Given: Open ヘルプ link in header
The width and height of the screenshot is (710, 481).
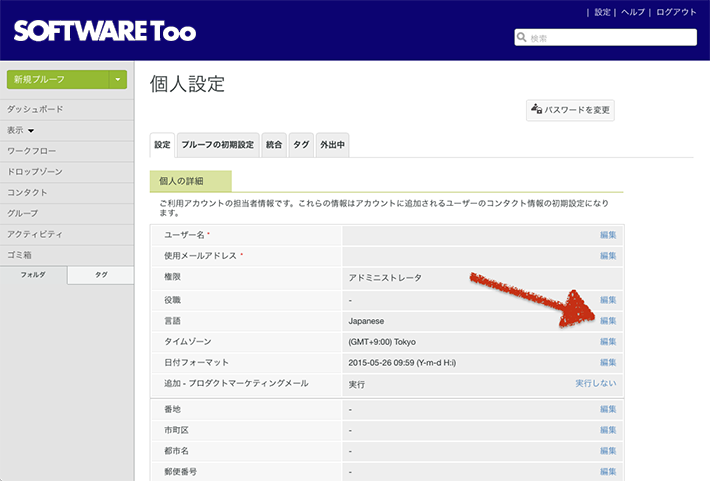Looking at the screenshot, I should tap(632, 12).
